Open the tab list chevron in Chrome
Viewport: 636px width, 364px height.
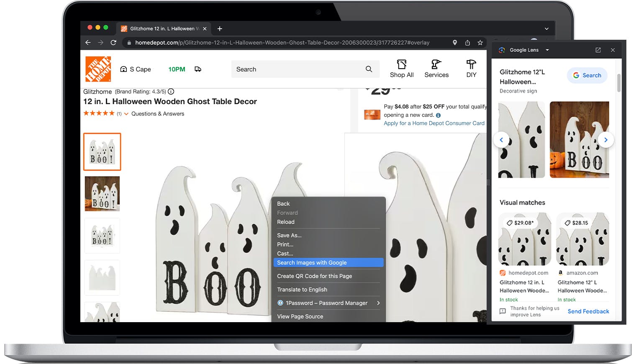(546, 29)
